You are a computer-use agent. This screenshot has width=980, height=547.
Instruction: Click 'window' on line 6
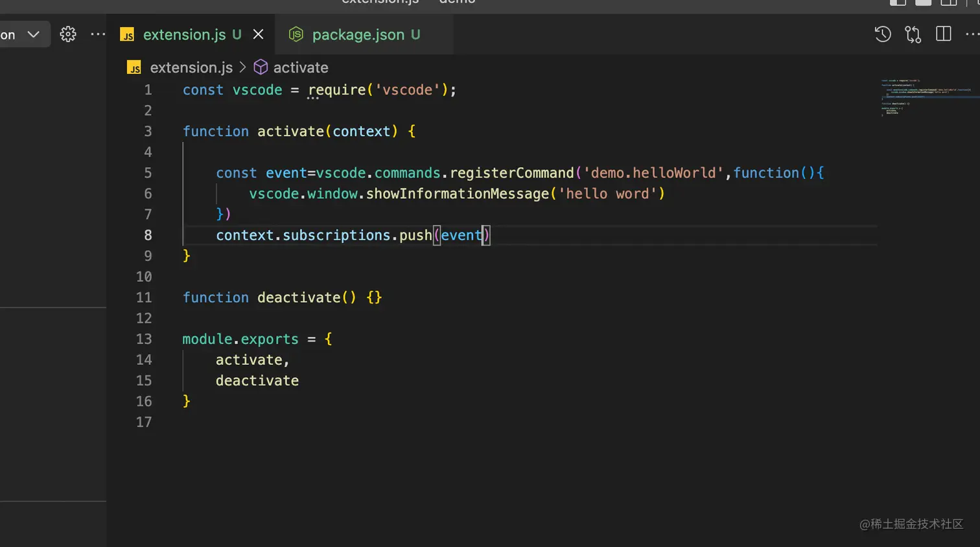tap(332, 194)
